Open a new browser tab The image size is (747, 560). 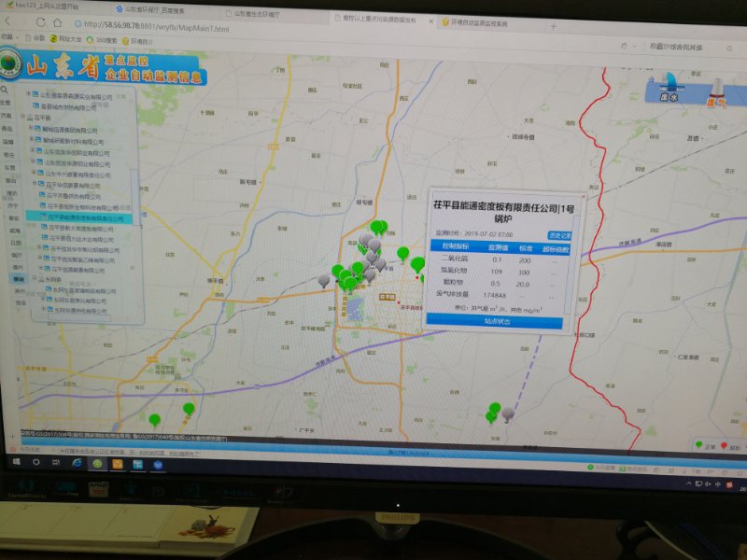click(553, 25)
